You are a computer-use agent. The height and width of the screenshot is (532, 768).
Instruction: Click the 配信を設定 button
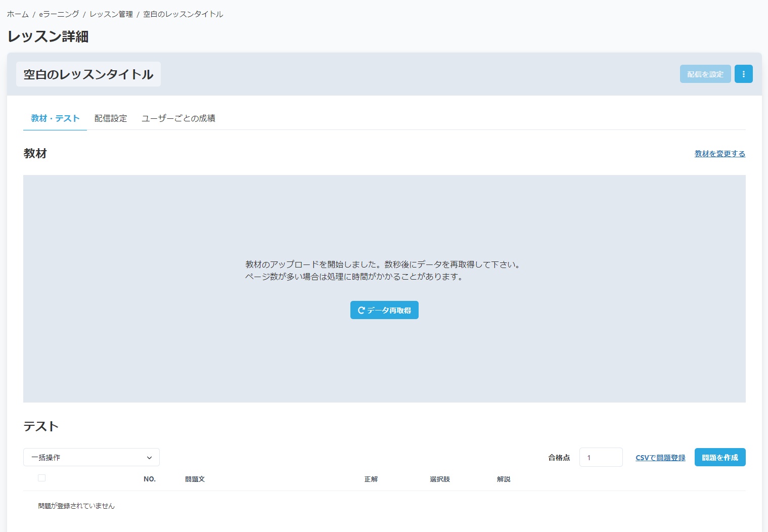coord(705,74)
